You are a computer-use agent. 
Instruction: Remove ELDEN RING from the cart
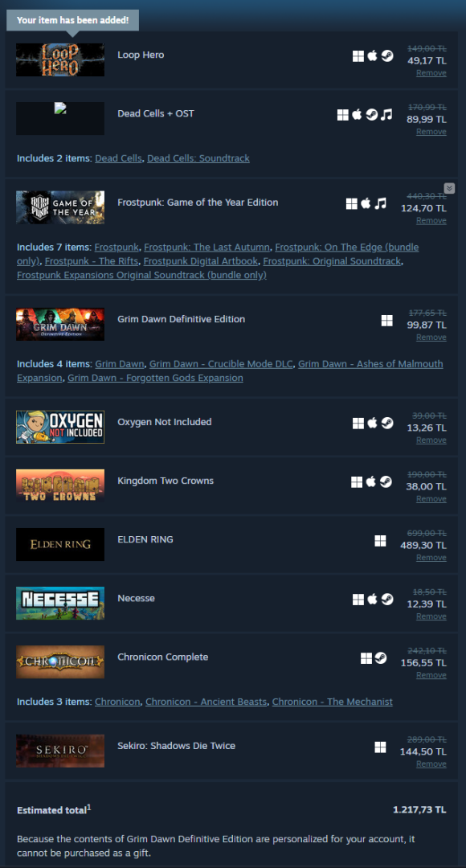(x=431, y=558)
